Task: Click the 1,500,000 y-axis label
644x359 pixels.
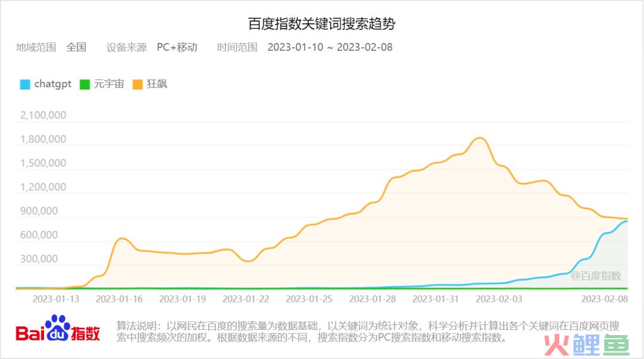Action: click(x=43, y=163)
